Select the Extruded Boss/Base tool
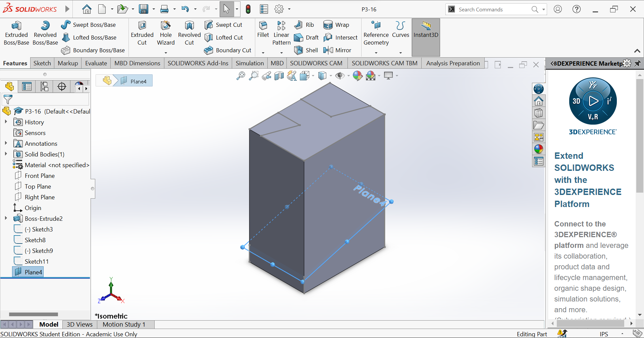This screenshot has width=644, height=338. (16, 32)
